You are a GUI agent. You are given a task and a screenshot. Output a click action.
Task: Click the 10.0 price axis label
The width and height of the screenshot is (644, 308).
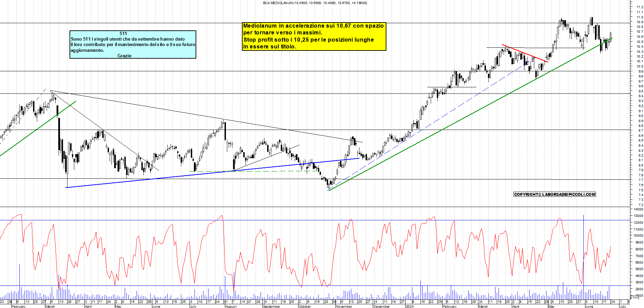point(640,67)
